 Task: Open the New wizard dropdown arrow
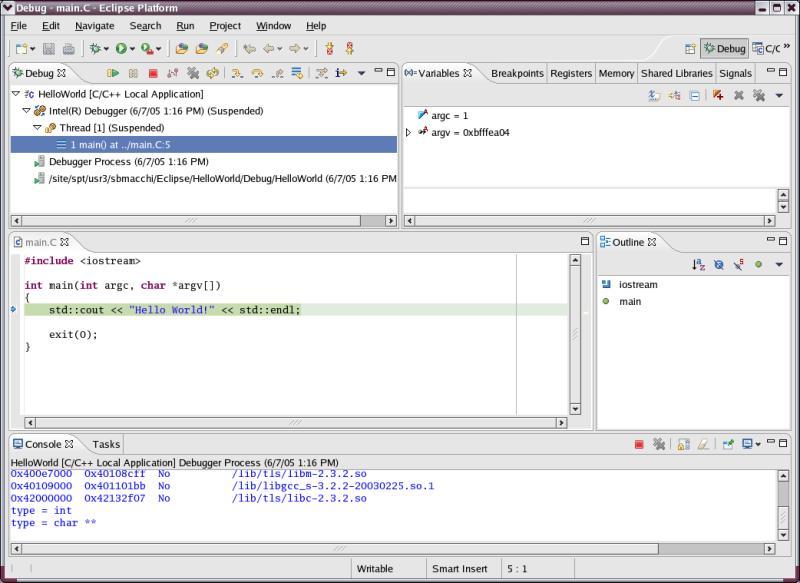33,49
